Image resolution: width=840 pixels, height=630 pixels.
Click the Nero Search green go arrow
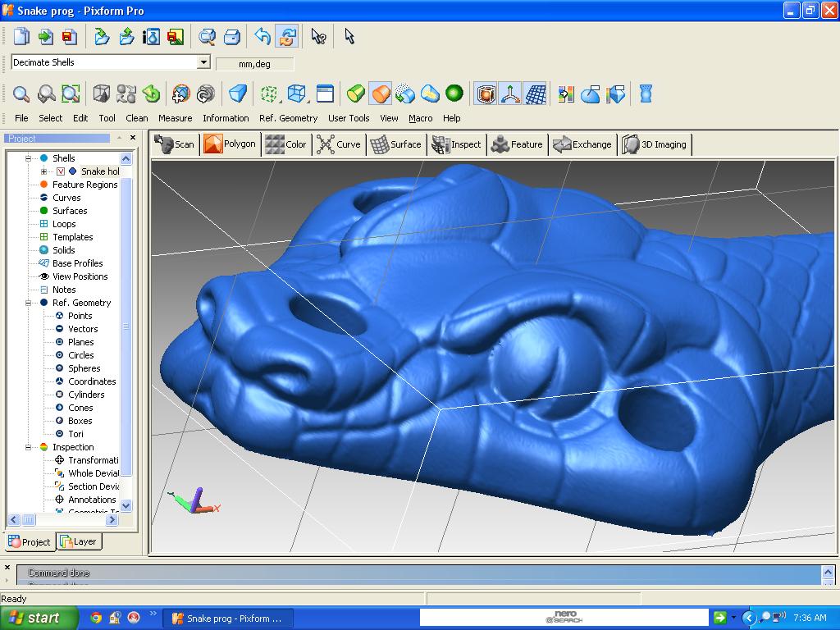(x=720, y=618)
